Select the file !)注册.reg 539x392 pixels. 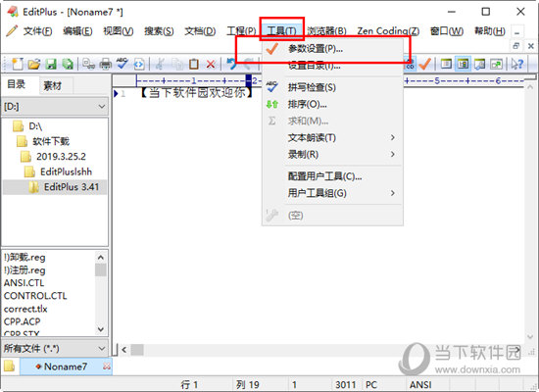(x=24, y=270)
